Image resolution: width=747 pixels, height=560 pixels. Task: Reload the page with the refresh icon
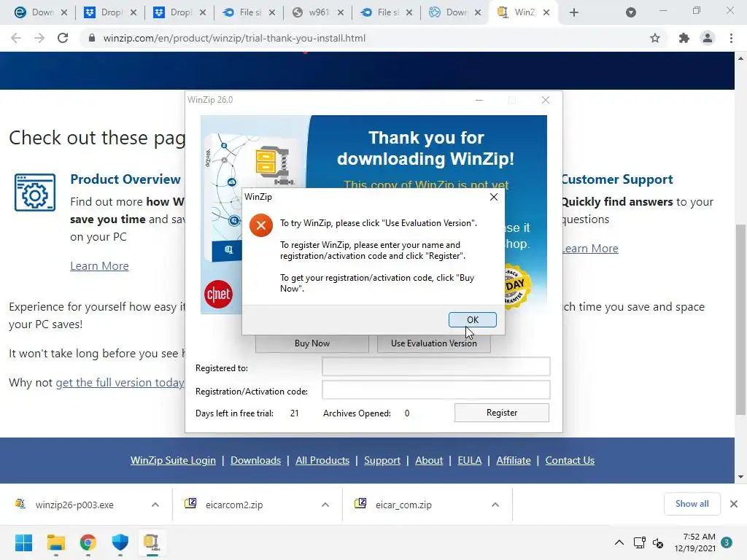(63, 38)
